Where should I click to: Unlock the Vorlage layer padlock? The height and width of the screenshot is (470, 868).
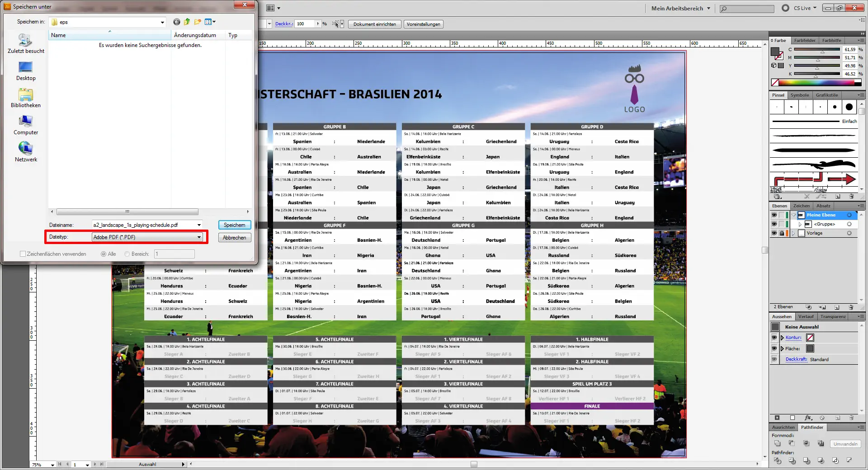782,233
